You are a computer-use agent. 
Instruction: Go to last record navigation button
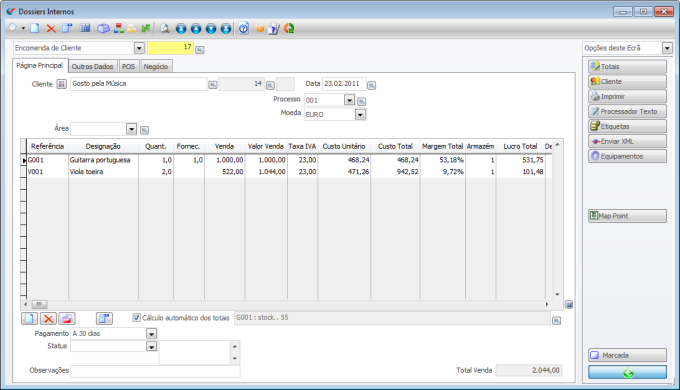[226, 29]
